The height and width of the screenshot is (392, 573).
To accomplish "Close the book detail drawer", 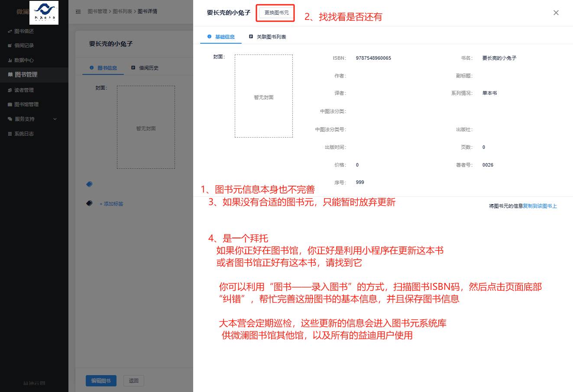I will coord(556,13).
